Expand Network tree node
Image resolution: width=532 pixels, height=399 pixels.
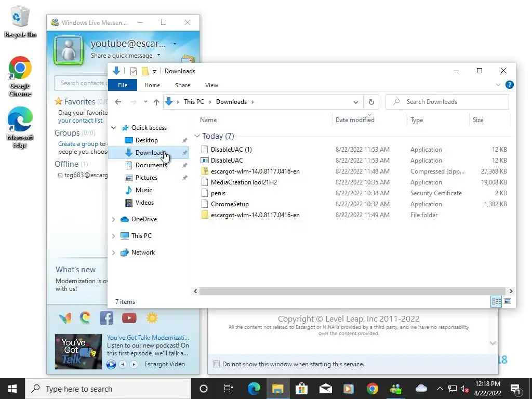coord(114,252)
